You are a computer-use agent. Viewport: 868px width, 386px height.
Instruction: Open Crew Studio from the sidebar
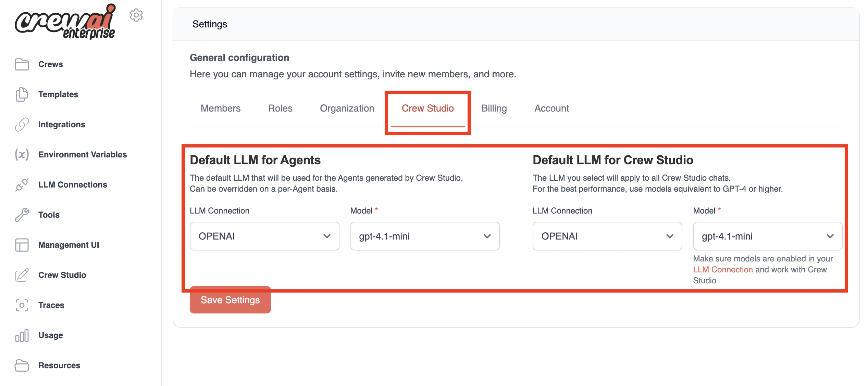coord(62,275)
